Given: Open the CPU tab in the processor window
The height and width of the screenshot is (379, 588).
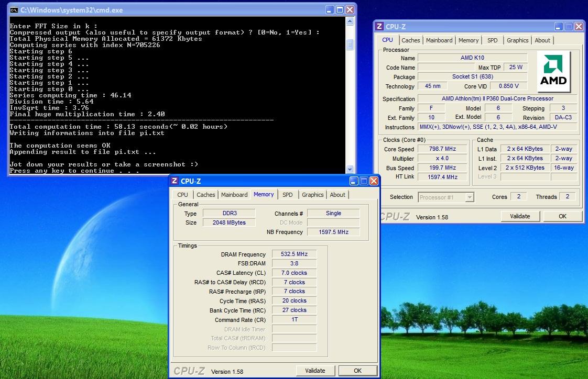Looking at the screenshot, I should 387,40.
